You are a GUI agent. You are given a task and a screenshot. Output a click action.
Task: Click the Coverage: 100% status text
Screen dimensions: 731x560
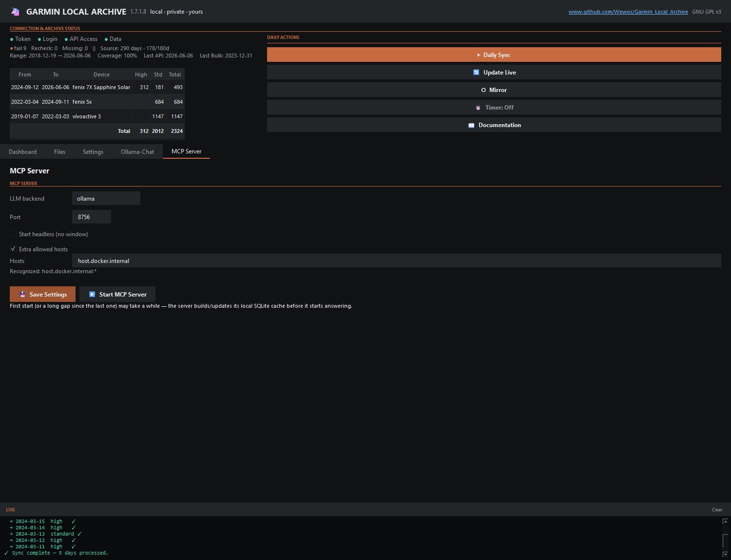[117, 56]
